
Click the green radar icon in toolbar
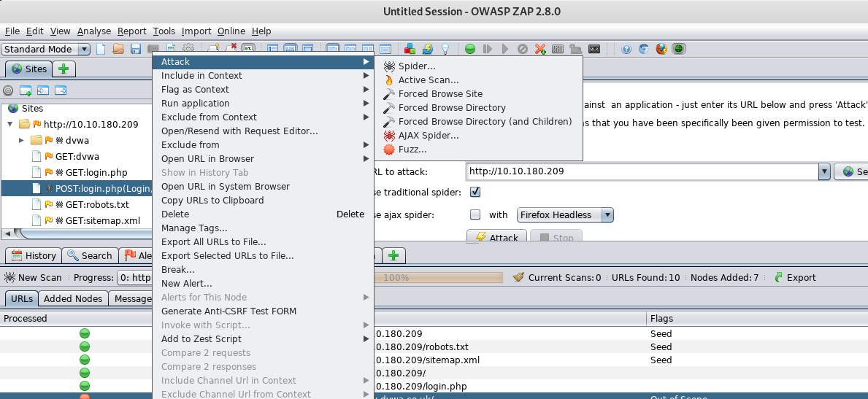[679, 49]
